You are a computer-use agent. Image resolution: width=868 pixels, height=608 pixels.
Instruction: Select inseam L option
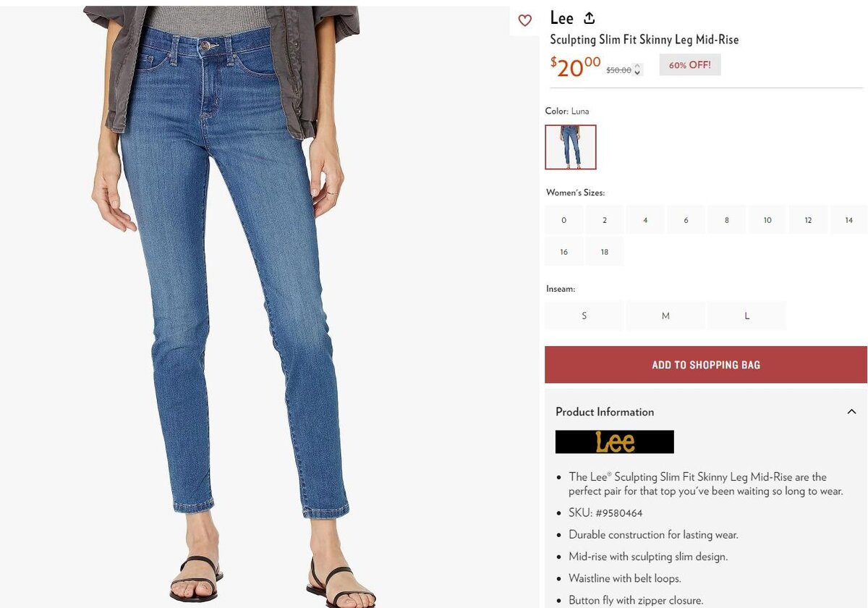coord(747,316)
